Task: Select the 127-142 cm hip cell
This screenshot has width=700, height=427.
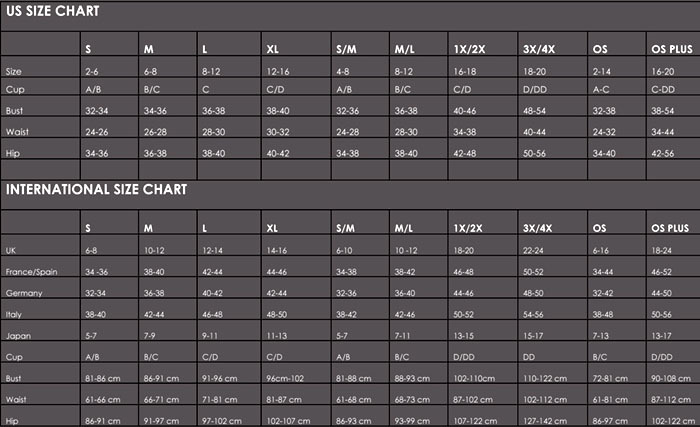Action: (x=545, y=421)
